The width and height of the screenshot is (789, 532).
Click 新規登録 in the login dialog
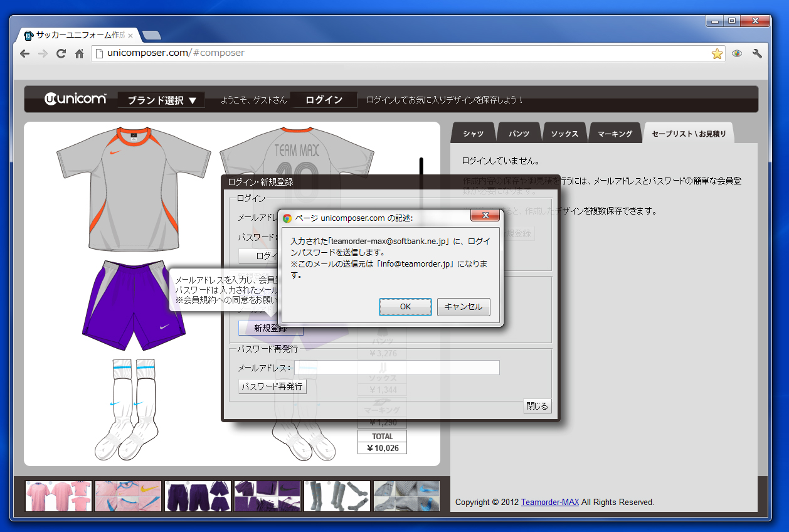(x=270, y=328)
